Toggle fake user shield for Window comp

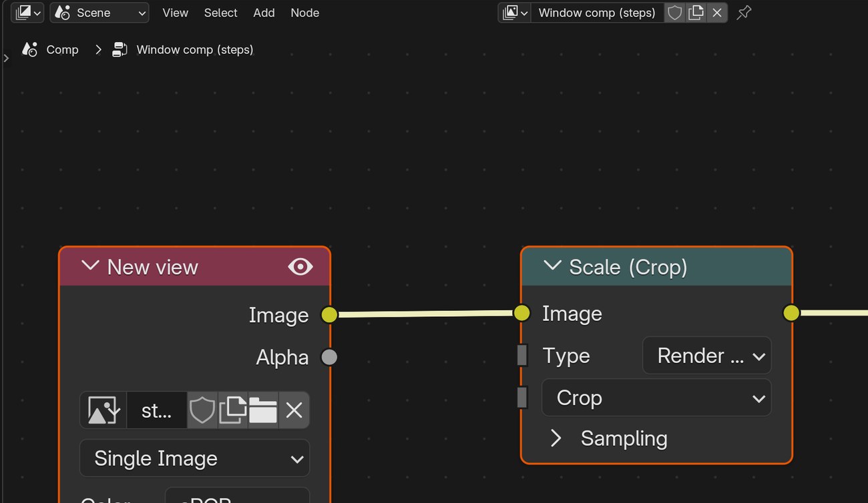674,13
